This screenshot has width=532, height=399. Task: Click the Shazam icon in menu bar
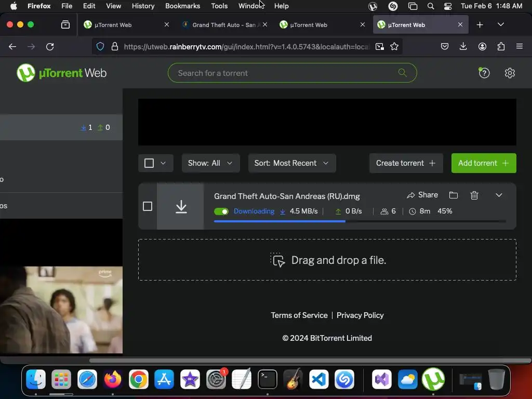[x=393, y=6]
